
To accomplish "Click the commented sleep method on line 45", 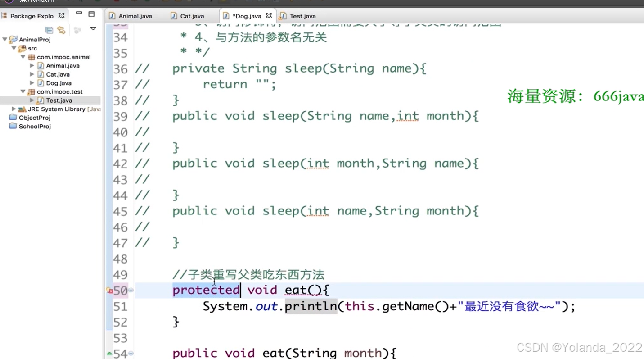I will coord(325,211).
